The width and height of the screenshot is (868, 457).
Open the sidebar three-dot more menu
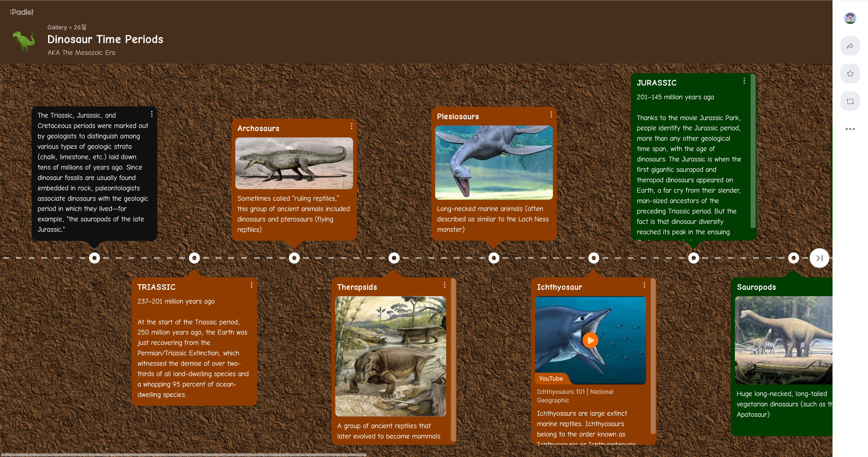click(x=850, y=129)
